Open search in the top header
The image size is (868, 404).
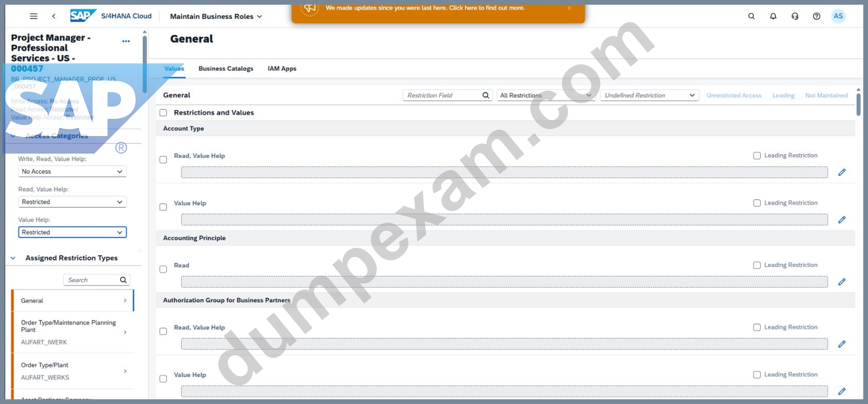pyautogui.click(x=751, y=16)
